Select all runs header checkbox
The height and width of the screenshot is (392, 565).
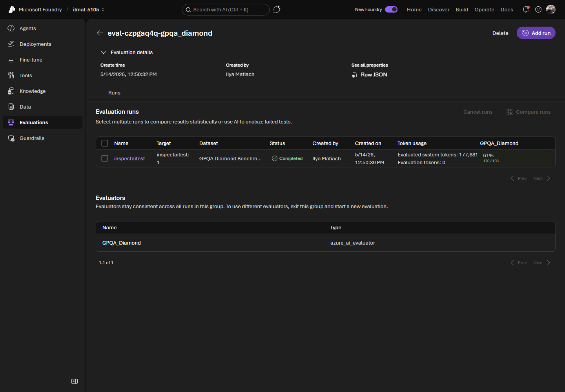point(105,143)
